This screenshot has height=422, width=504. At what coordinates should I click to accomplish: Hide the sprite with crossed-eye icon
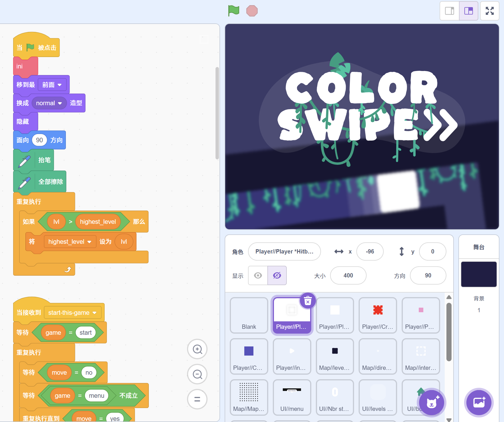(277, 275)
